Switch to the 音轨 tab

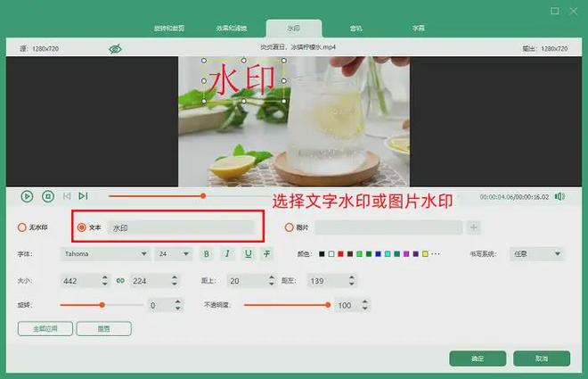click(355, 29)
